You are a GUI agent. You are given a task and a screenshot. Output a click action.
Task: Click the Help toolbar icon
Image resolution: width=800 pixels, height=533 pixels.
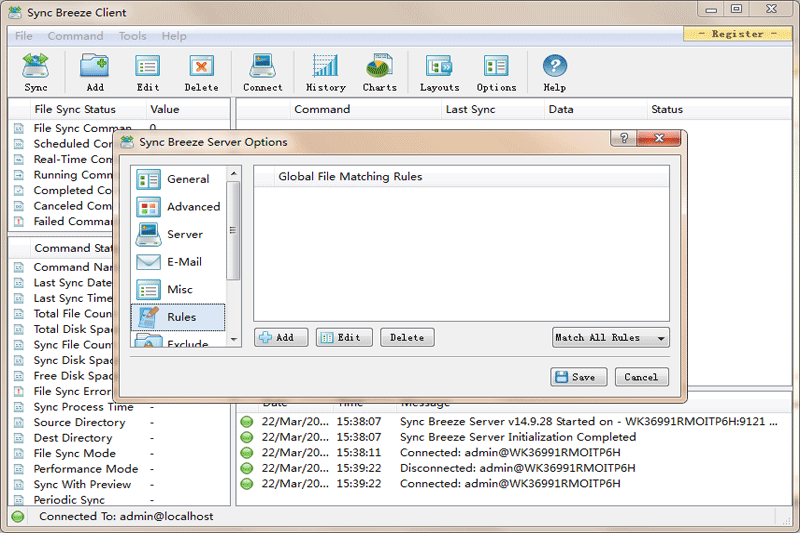coord(555,72)
